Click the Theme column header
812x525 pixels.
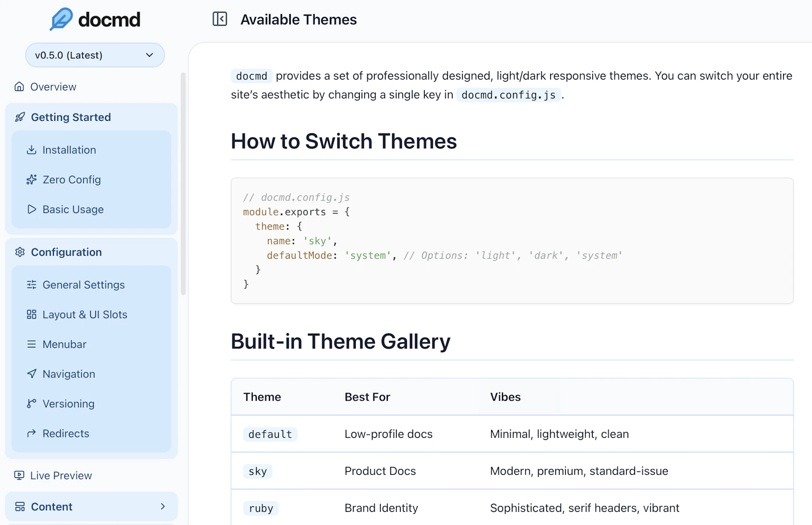point(262,397)
